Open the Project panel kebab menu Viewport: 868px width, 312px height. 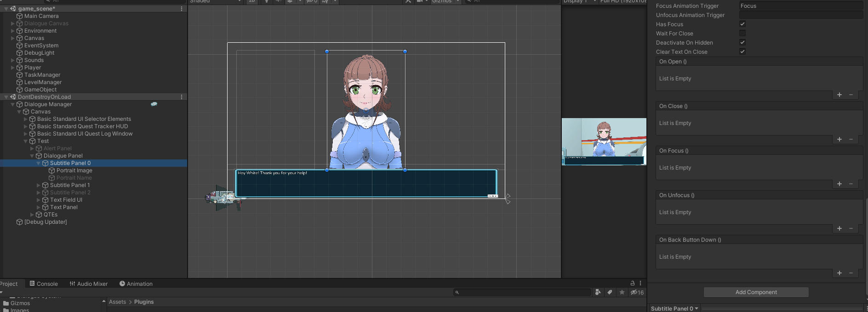(x=640, y=284)
